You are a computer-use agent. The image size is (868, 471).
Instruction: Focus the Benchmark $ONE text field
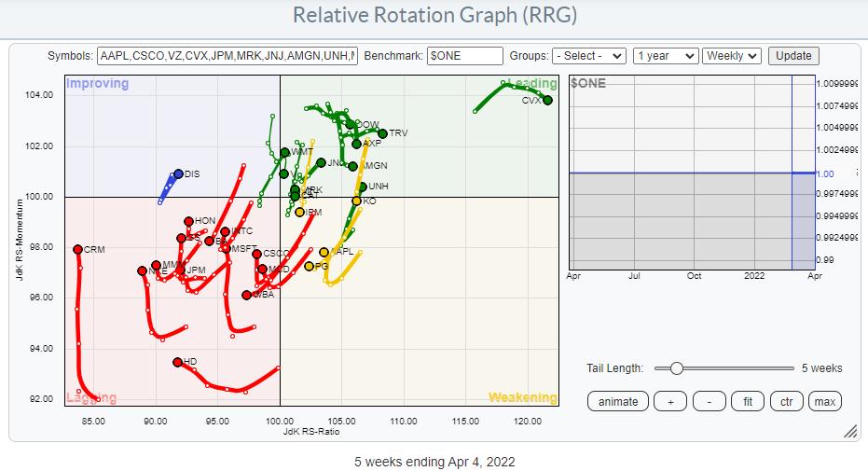[x=464, y=56]
